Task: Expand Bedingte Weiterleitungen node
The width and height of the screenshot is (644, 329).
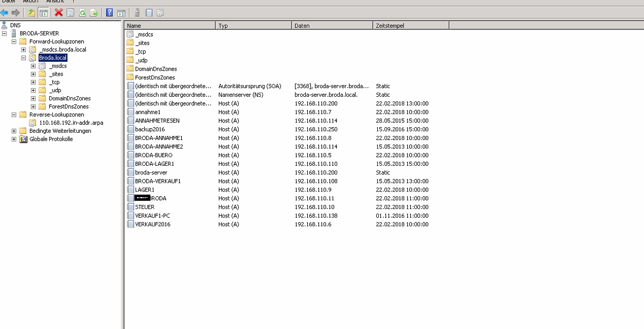Action: click(14, 131)
